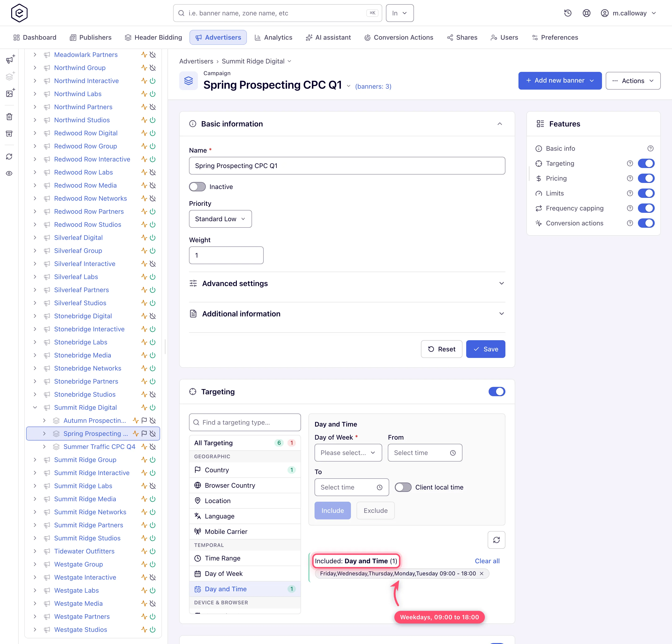672x644 pixels.
Task: Open the support lifebuoy icon
Action: click(586, 13)
